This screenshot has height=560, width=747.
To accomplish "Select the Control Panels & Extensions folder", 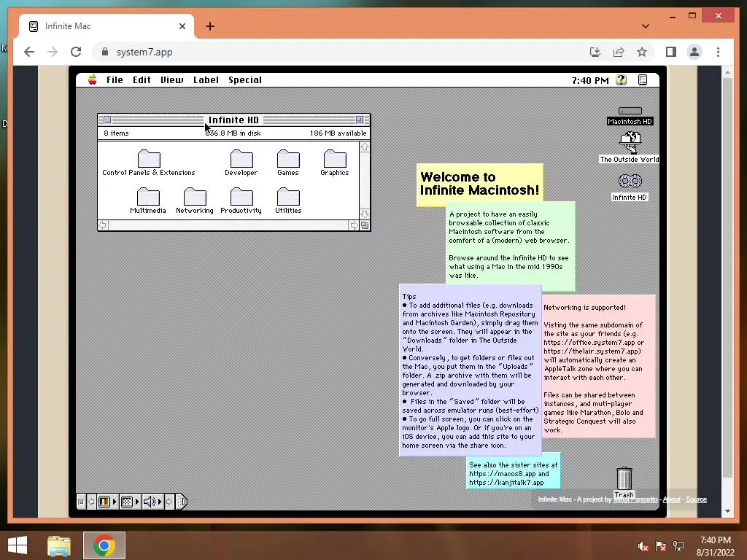I will 149,163.
